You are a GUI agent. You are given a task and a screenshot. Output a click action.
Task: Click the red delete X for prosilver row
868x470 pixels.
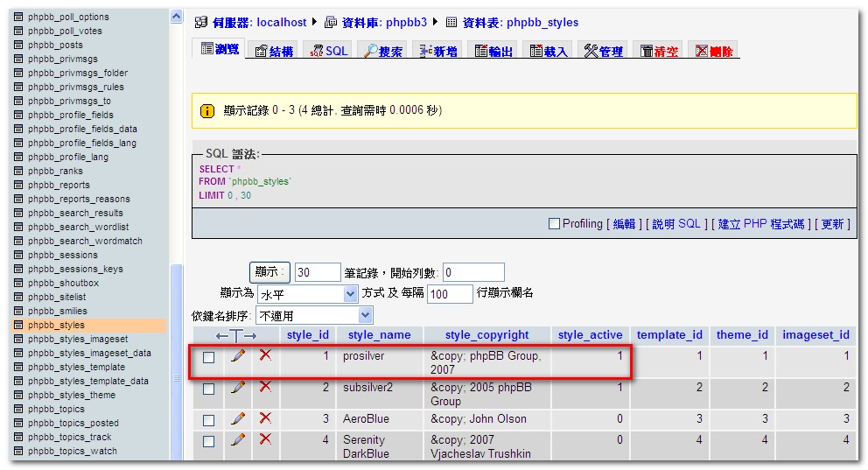(266, 354)
